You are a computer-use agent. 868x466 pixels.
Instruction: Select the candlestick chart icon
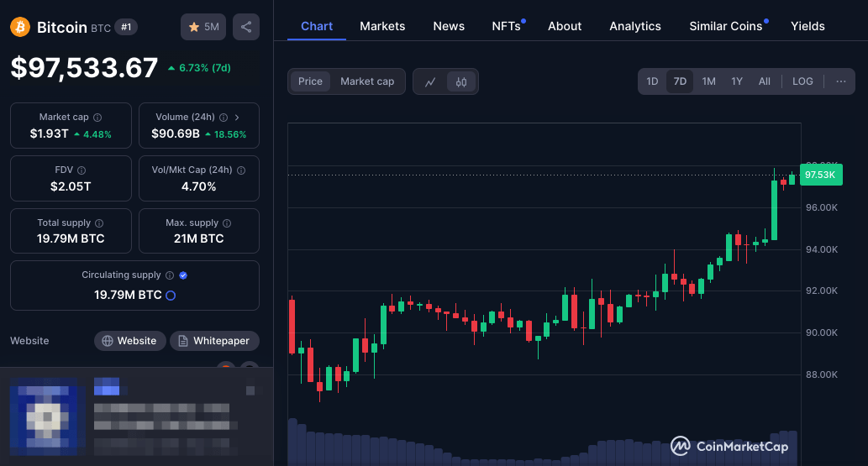coord(461,81)
